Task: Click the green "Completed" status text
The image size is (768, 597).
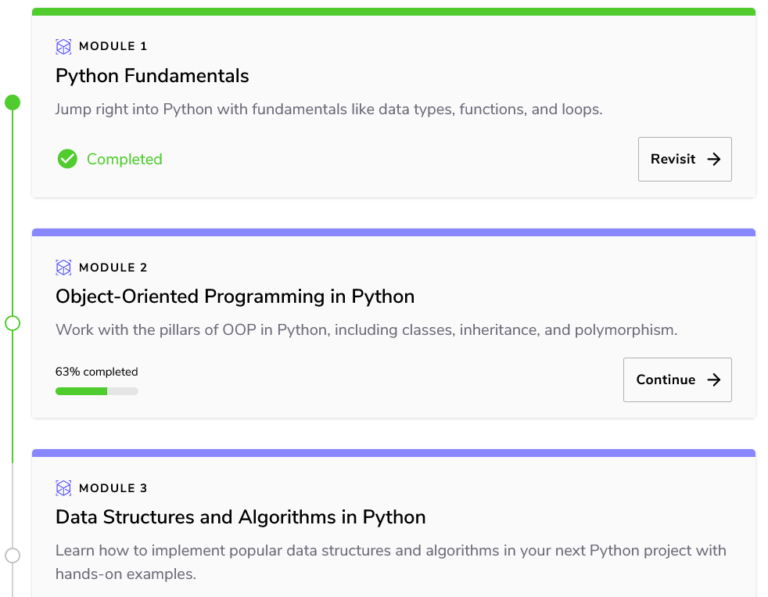Action: pos(124,159)
